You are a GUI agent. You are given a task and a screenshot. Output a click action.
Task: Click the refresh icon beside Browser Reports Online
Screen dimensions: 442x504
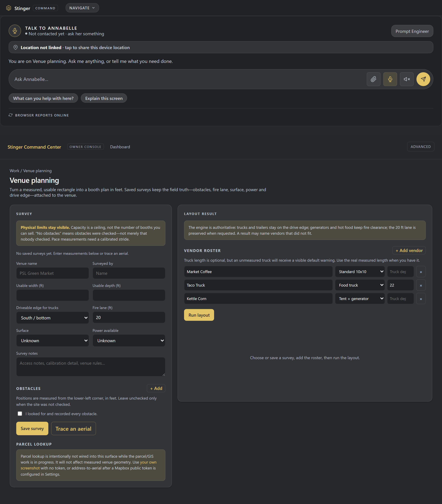[x=11, y=115]
